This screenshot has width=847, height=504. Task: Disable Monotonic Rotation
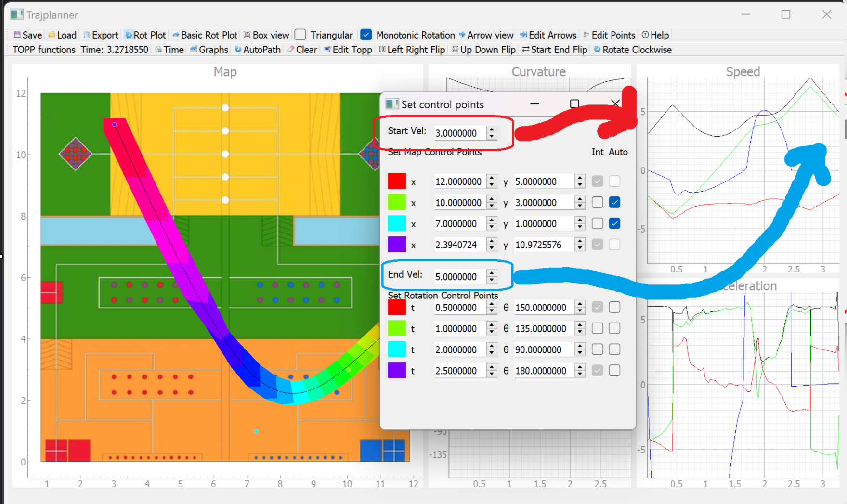(x=366, y=35)
